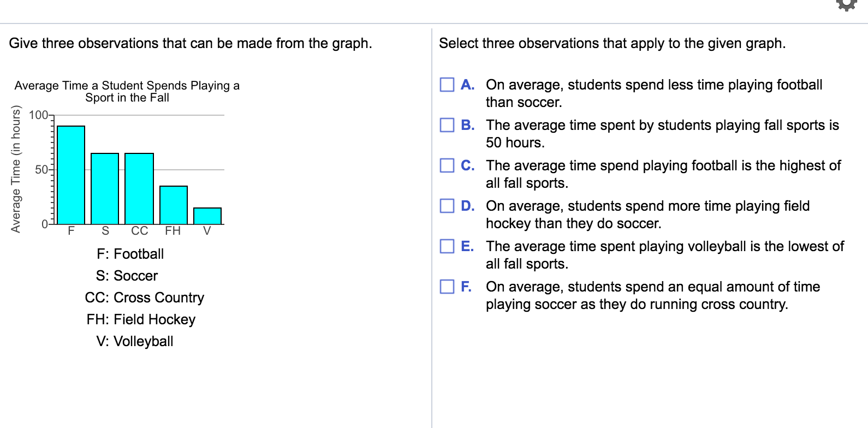Click the Volleyball bar
This screenshot has width=868, height=428.
[x=207, y=216]
